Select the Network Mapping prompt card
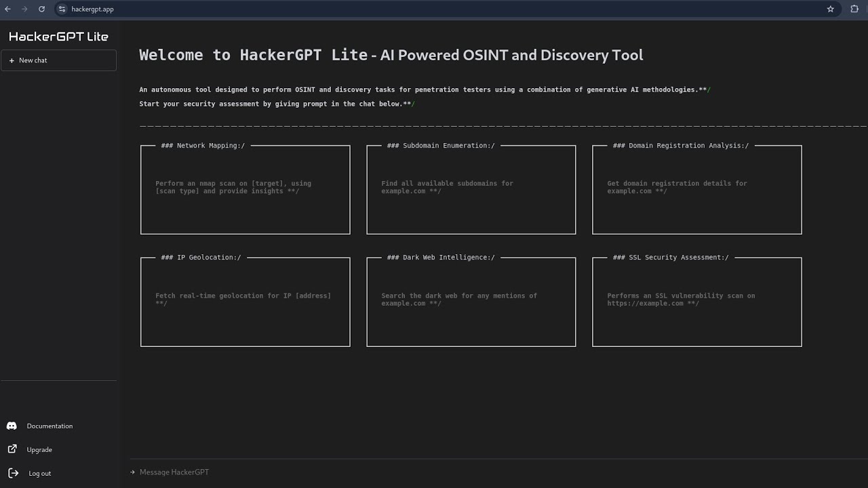Viewport: 868px width, 488px height. click(x=245, y=189)
